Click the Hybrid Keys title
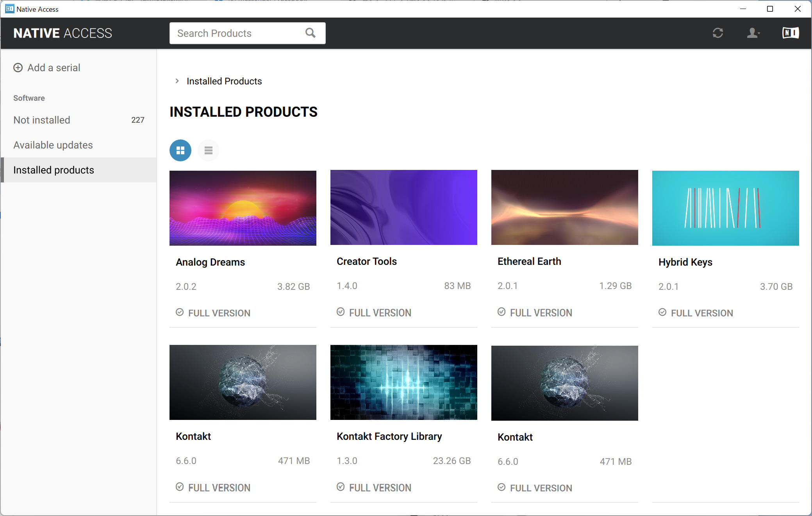Image resolution: width=812 pixels, height=516 pixels. click(x=685, y=262)
